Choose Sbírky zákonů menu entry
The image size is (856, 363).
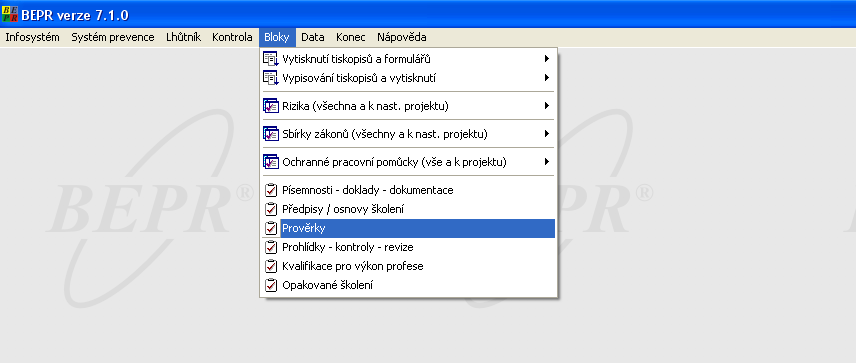coord(408,134)
